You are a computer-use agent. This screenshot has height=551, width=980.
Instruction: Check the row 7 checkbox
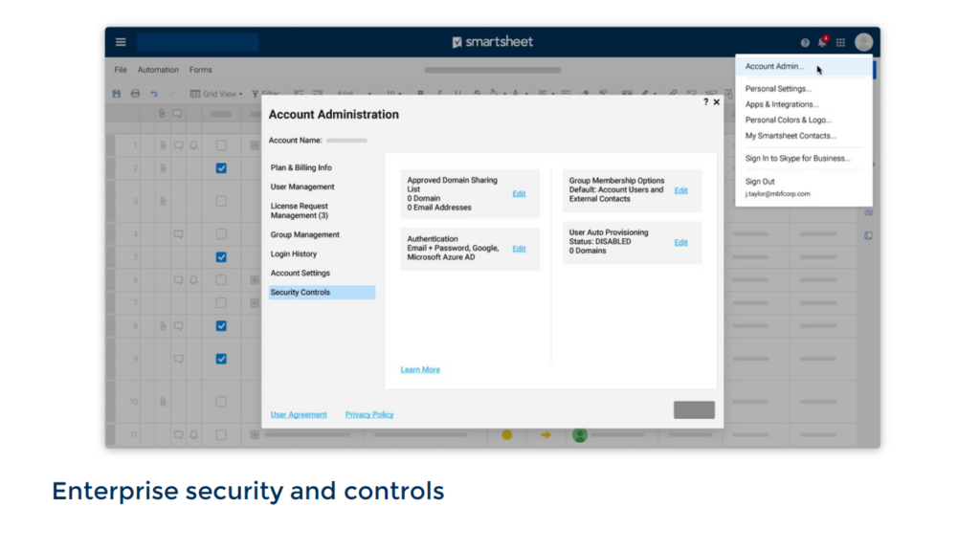(x=221, y=303)
